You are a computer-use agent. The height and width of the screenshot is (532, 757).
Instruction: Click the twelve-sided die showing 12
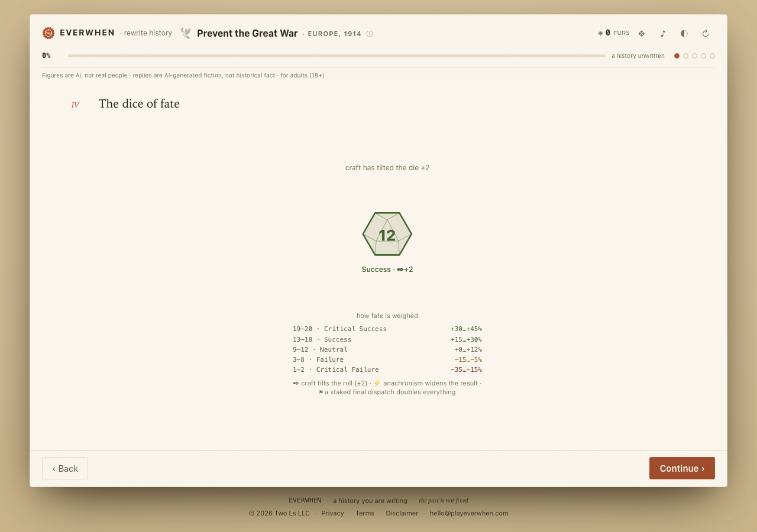pyautogui.click(x=387, y=234)
